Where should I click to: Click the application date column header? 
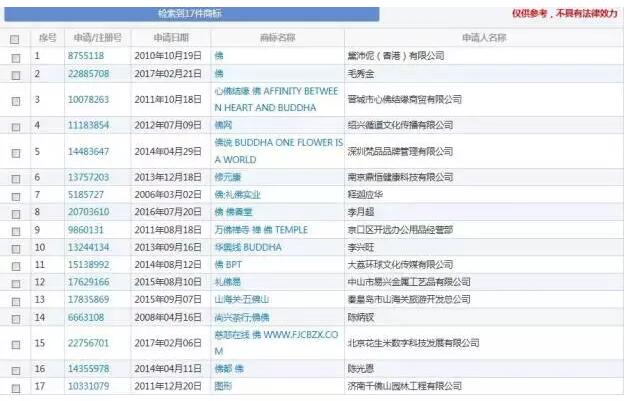[x=171, y=38]
